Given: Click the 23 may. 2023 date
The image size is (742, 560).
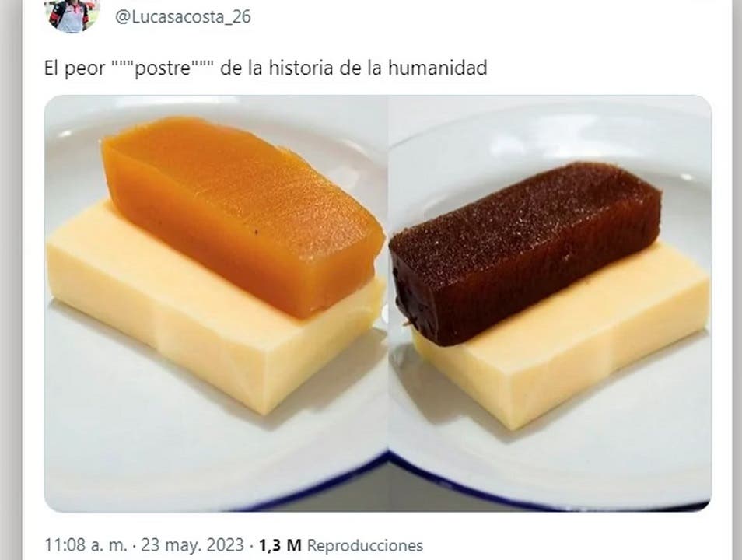Looking at the screenshot, I should pyautogui.click(x=193, y=545).
